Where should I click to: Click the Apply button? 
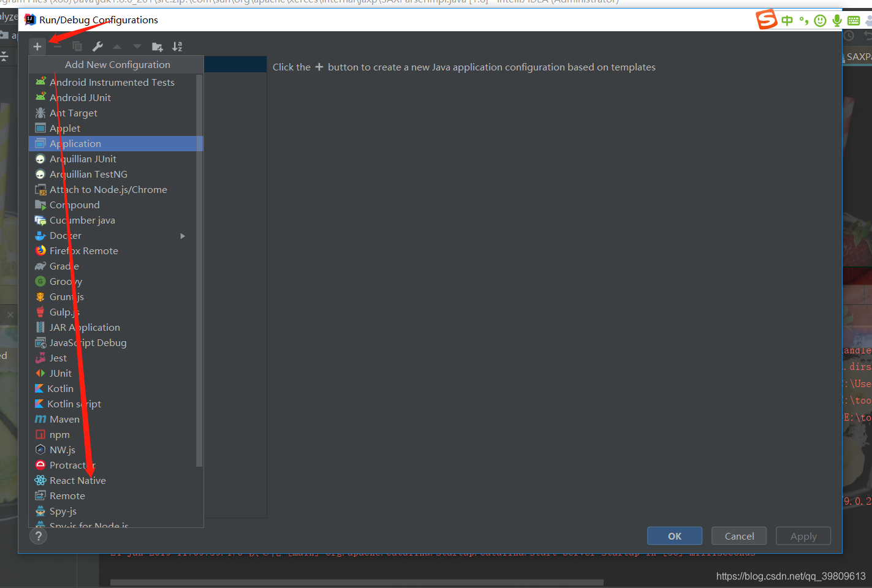coord(803,536)
